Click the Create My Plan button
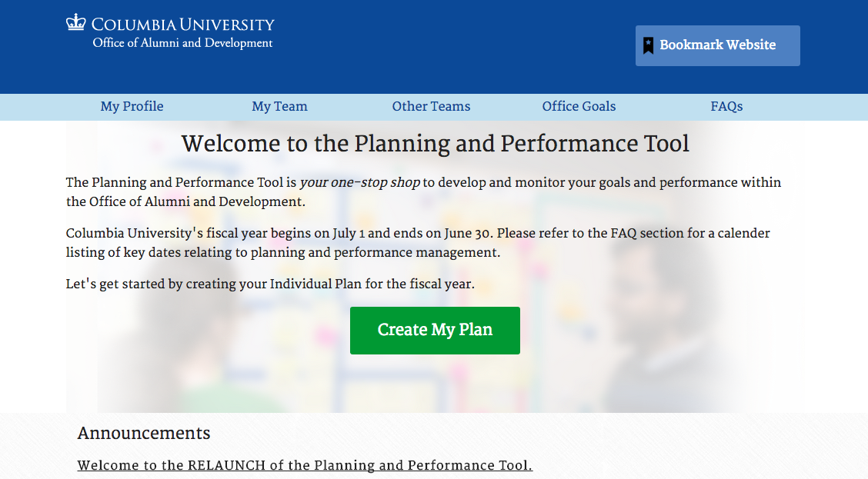 pyautogui.click(x=435, y=330)
